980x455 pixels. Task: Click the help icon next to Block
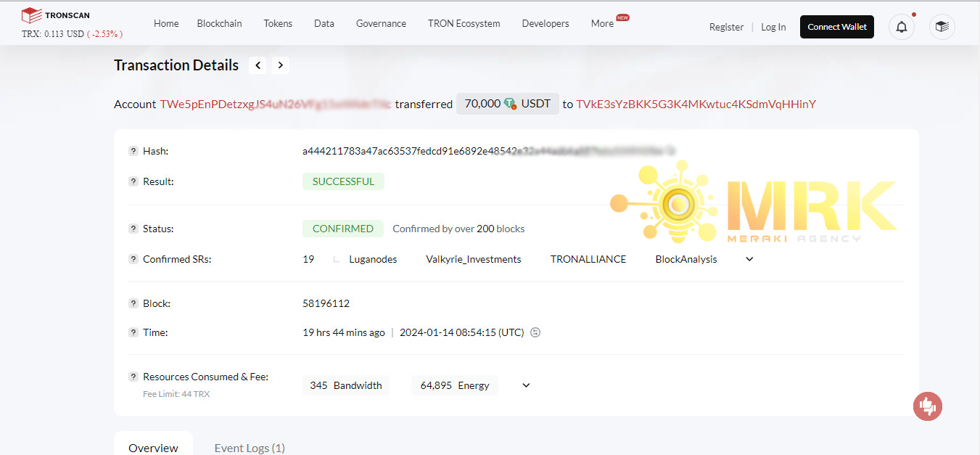133,303
